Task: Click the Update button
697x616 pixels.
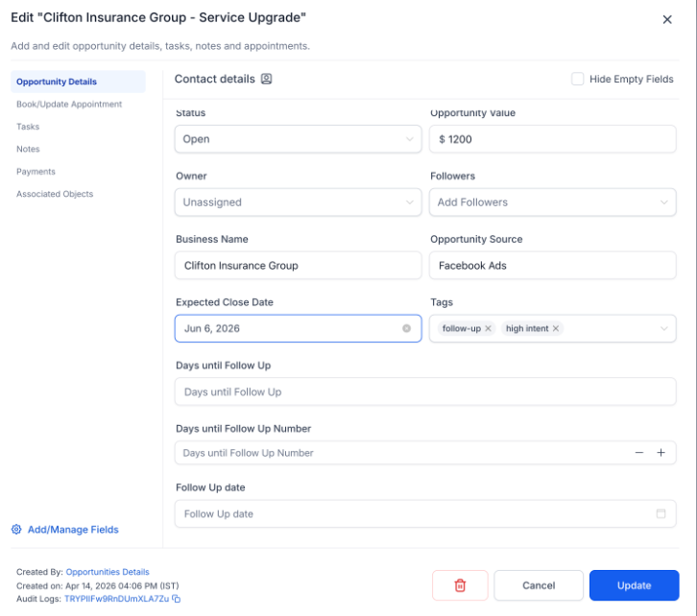Action: tap(634, 585)
